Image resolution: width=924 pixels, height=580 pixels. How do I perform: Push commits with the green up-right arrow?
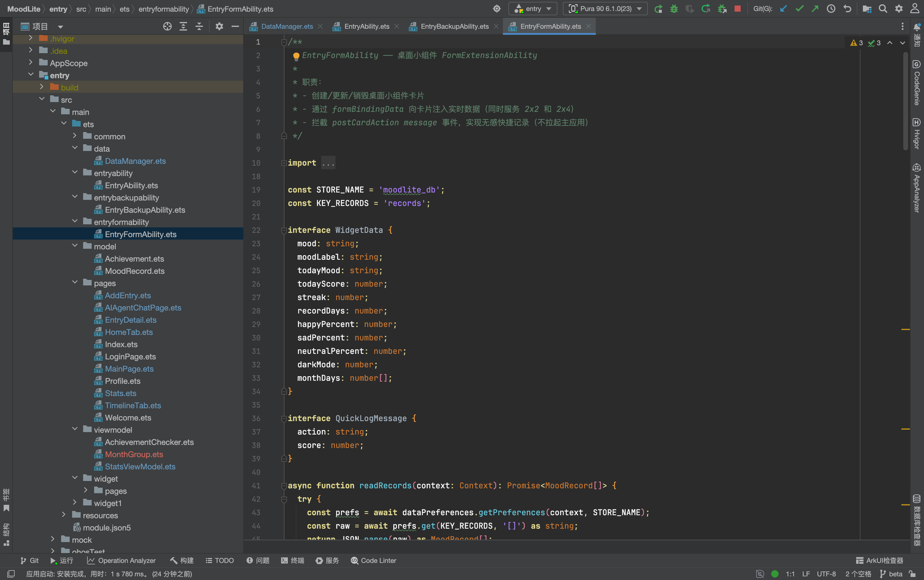click(815, 9)
